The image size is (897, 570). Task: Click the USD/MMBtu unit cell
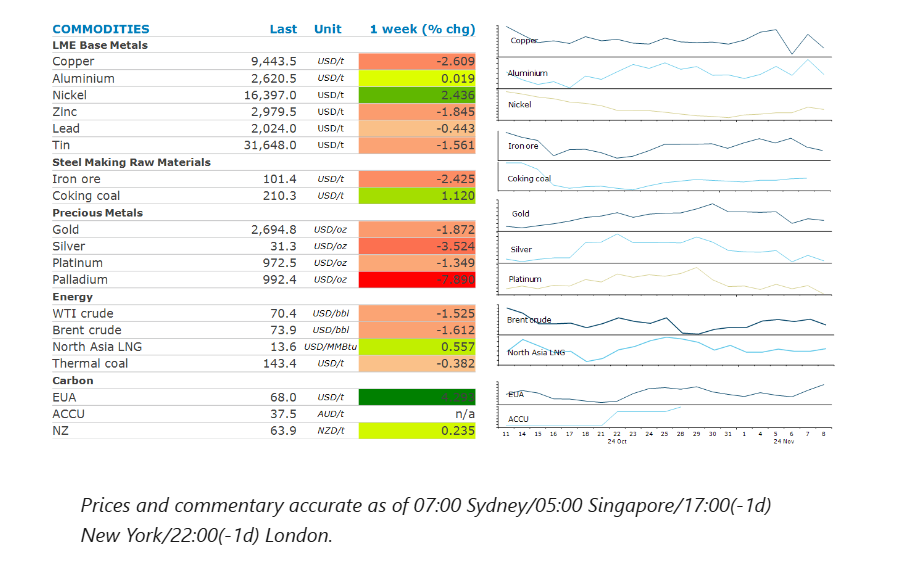coord(330,347)
